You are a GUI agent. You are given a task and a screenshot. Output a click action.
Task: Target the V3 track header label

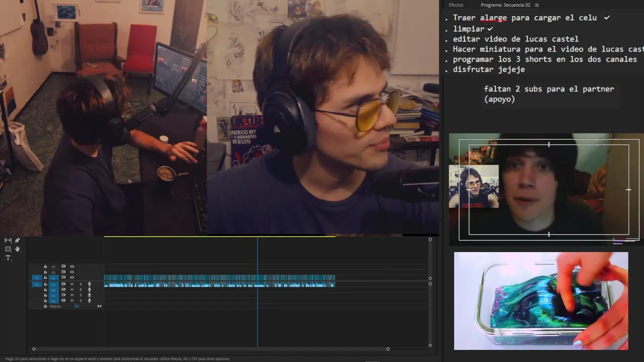pyautogui.click(x=53, y=267)
